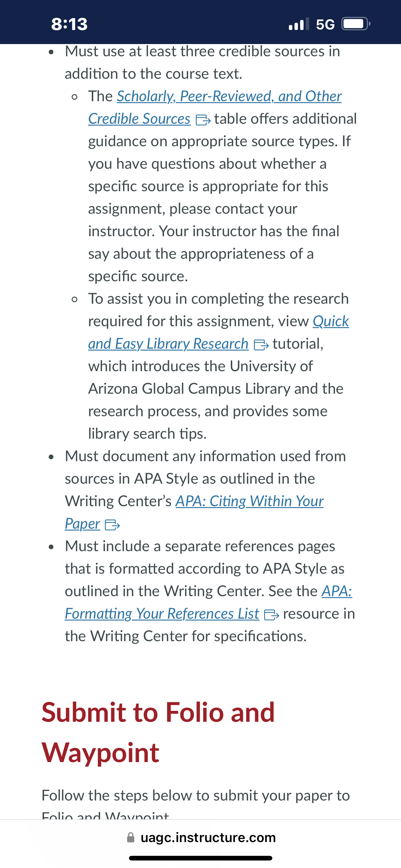Tap the Submit to Folio and Waypoint heading
Viewport: 401px width, 868px height.
[x=158, y=732]
